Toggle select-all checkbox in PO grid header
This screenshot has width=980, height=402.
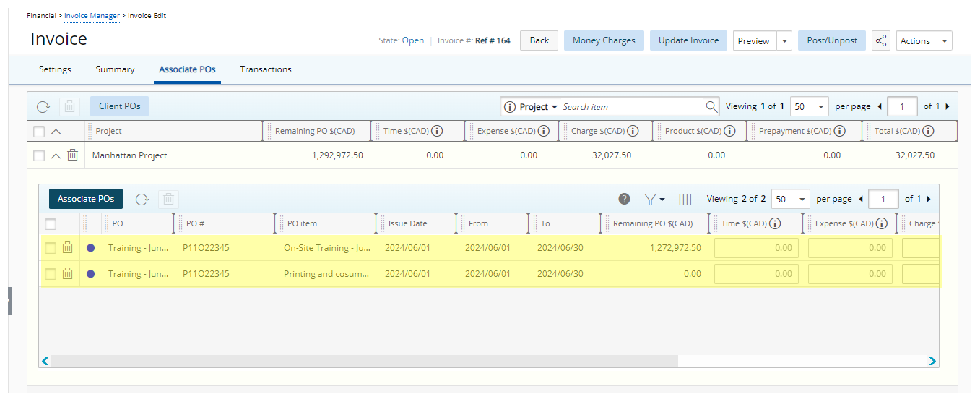(x=51, y=223)
